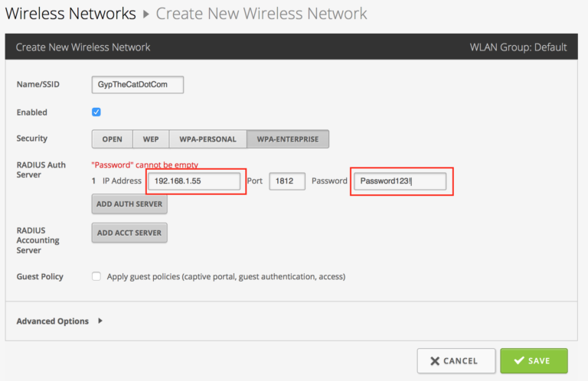The width and height of the screenshot is (588, 381).
Task: Click the green SAVE button
Action: [x=534, y=361]
